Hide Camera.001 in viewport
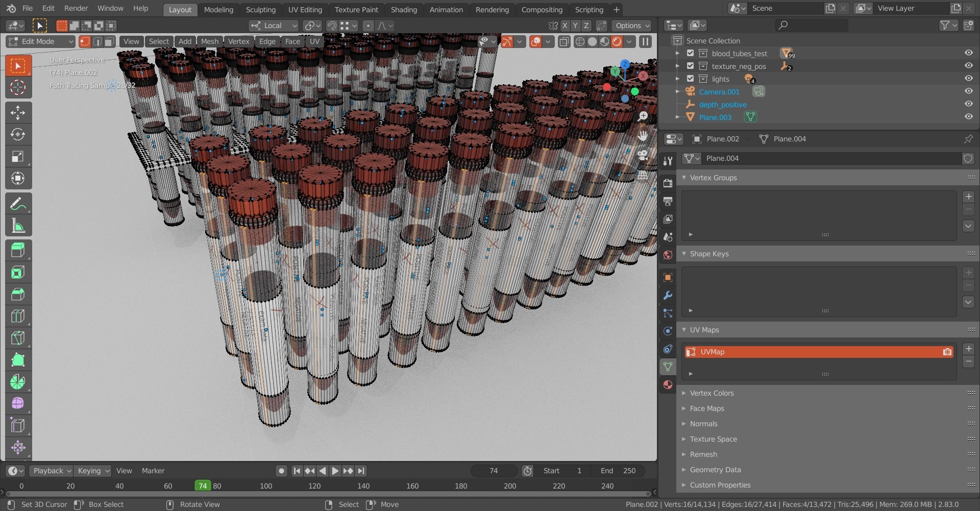This screenshot has width=980, height=511. tap(968, 91)
